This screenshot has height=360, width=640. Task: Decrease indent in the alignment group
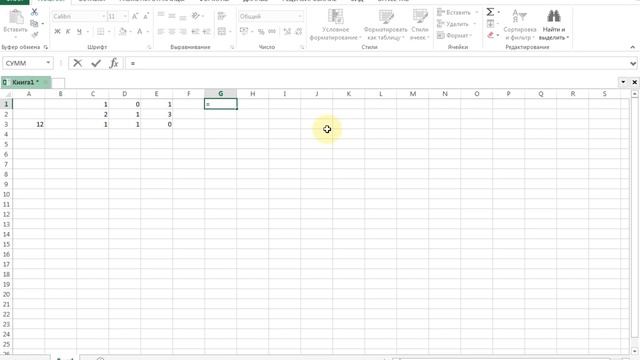[196, 31]
